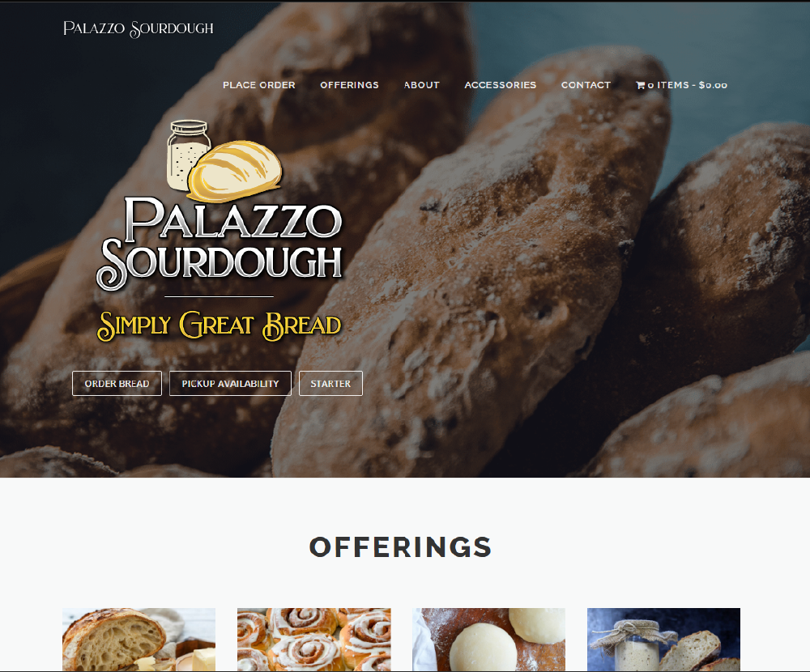Image resolution: width=810 pixels, height=672 pixels.
Task: Open the Offerings navigation link
Action: 349,85
